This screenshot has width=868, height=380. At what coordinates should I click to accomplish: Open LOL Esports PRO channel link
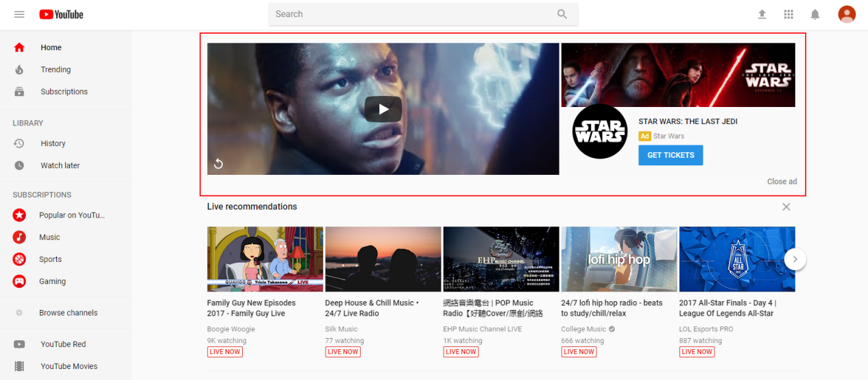(706, 329)
